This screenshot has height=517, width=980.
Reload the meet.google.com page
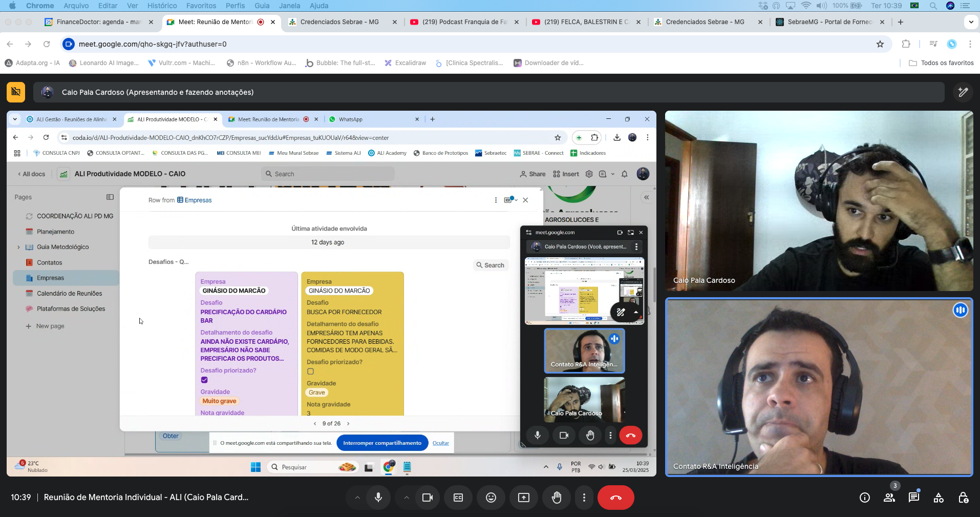[x=47, y=44]
